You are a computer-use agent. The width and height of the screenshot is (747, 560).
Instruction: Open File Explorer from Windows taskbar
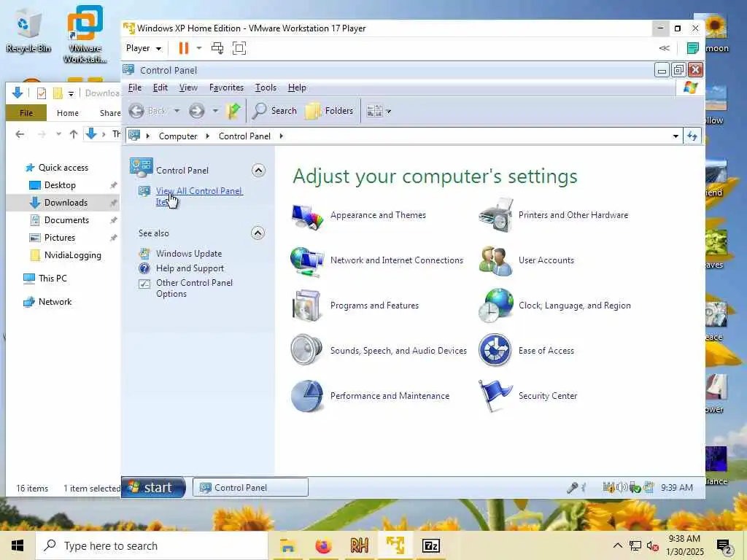coord(287,545)
